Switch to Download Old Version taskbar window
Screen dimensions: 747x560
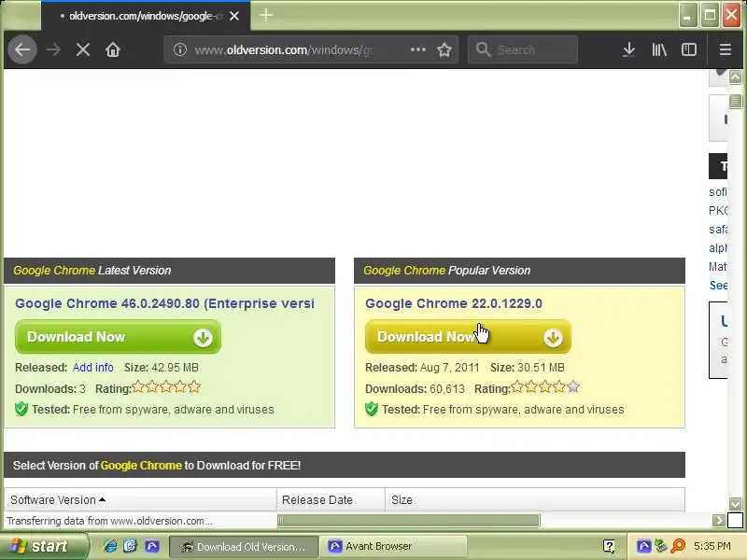[x=244, y=546]
